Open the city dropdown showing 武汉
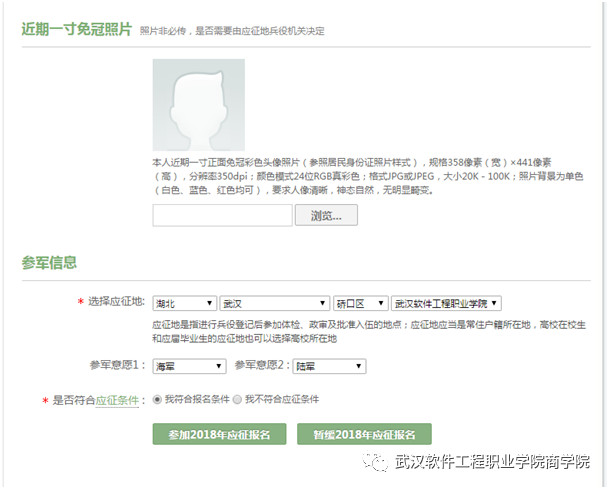609x489 pixels. coord(274,303)
